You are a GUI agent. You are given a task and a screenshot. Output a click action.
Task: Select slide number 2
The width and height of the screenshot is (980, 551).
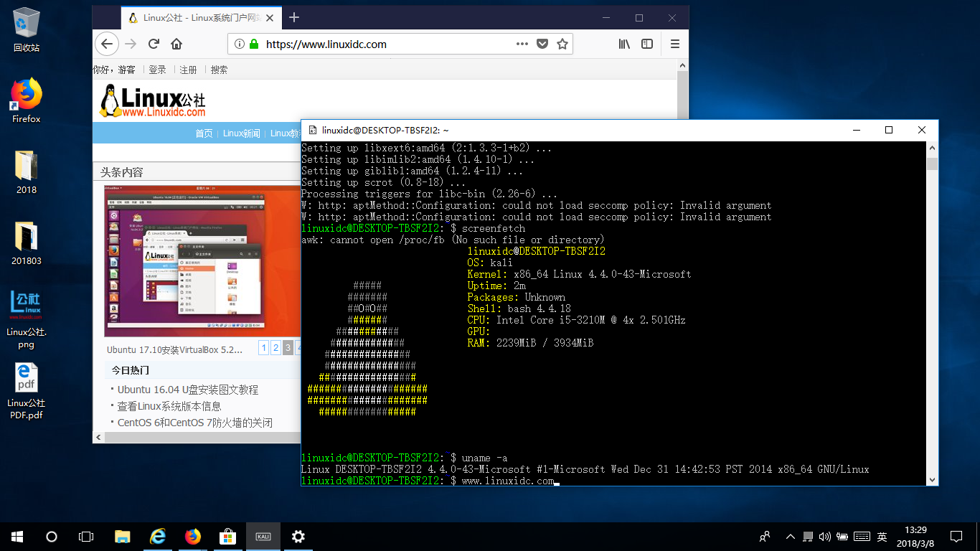(x=275, y=348)
